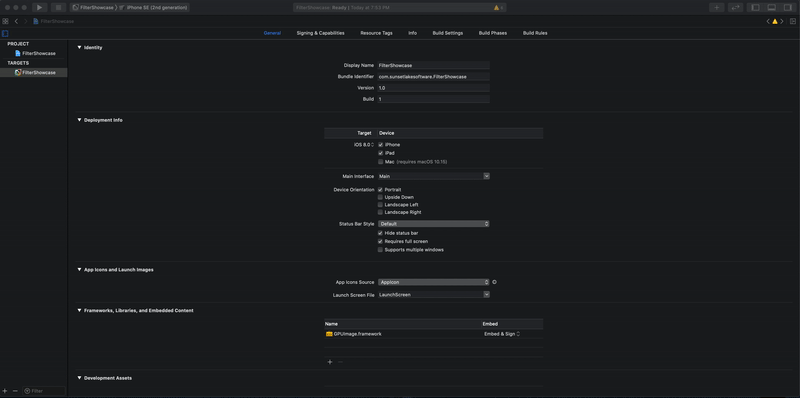Viewport: 800px width, 398px height.
Task: Collapse App Icons and Launch Images section
Action: (x=79, y=269)
